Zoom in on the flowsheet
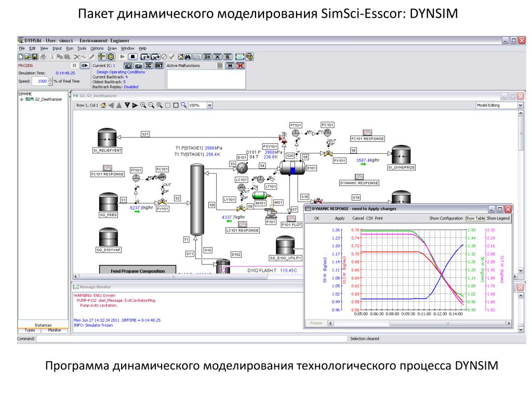 [x=143, y=105]
